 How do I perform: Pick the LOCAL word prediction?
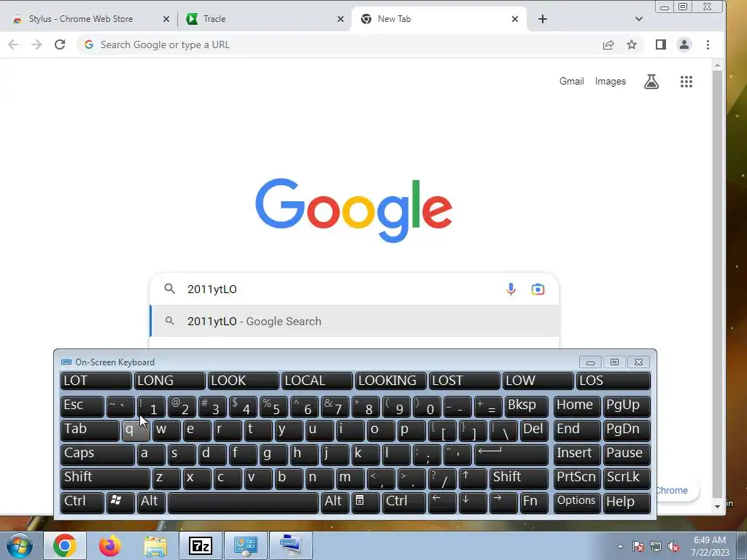click(317, 381)
